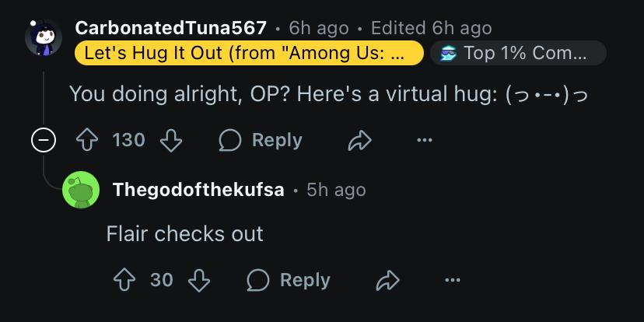This screenshot has height=322, width=644.
Task: Collapse the comment thread with minus circle
Action: pyautogui.click(x=44, y=140)
